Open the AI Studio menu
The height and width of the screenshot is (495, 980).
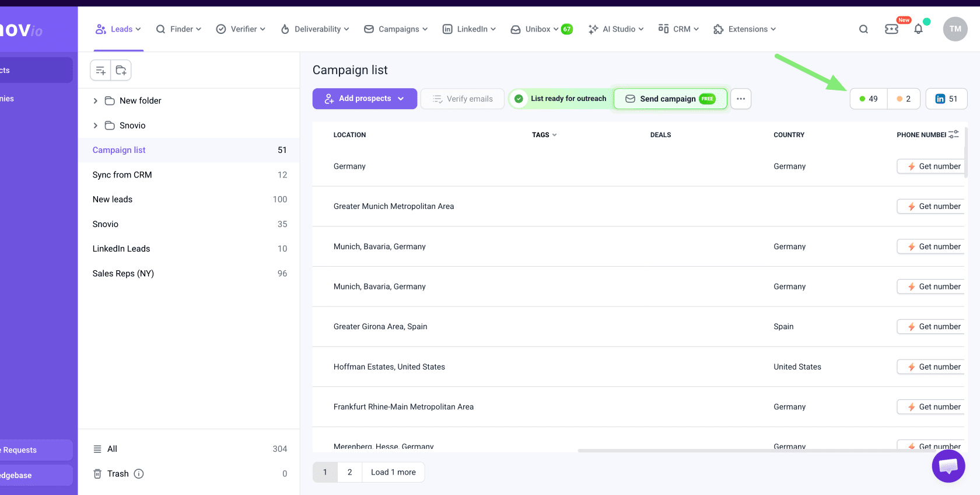pyautogui.click(x=616, y=29)
